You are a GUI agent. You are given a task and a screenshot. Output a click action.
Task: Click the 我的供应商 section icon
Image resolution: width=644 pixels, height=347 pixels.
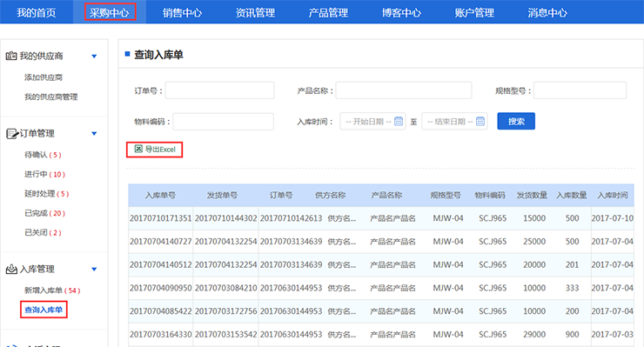pyautogui.click(x=11, y=56)
